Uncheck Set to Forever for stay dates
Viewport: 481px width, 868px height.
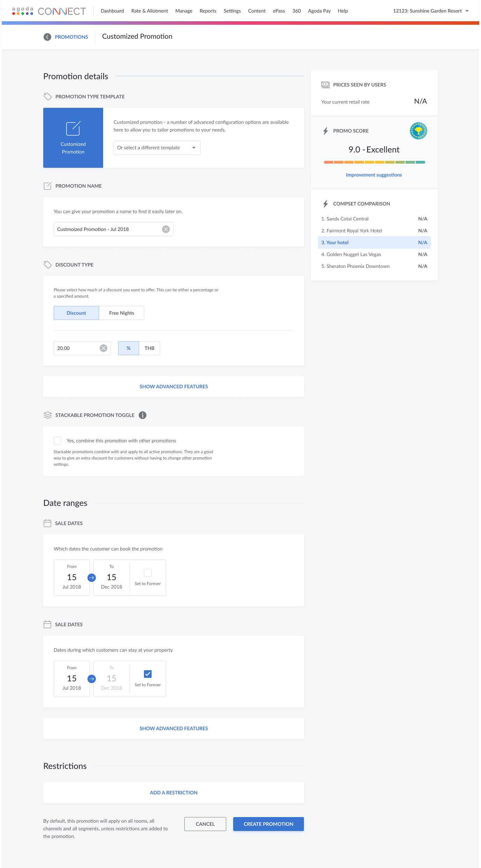tap(148, 674)
